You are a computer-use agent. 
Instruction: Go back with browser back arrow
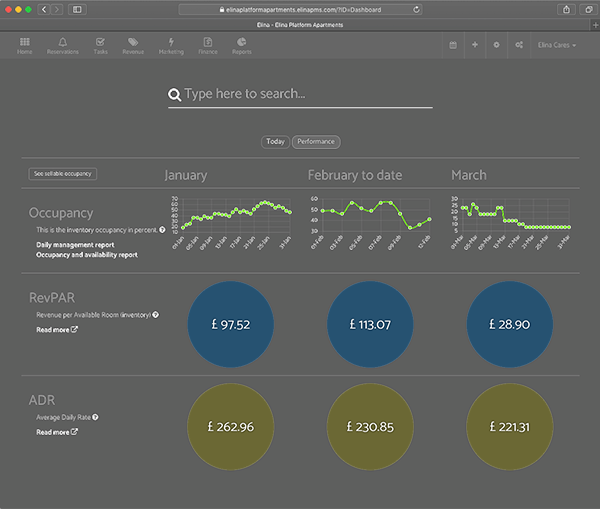tap(44, 10)
